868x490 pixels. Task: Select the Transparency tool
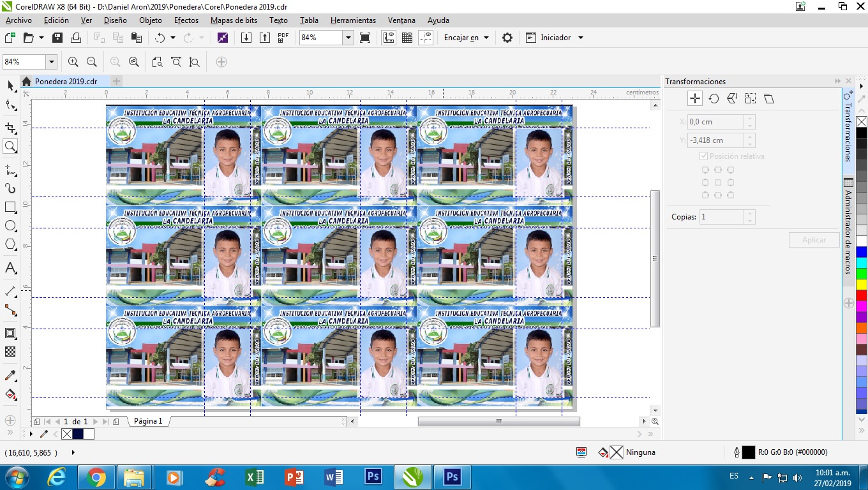11,352
